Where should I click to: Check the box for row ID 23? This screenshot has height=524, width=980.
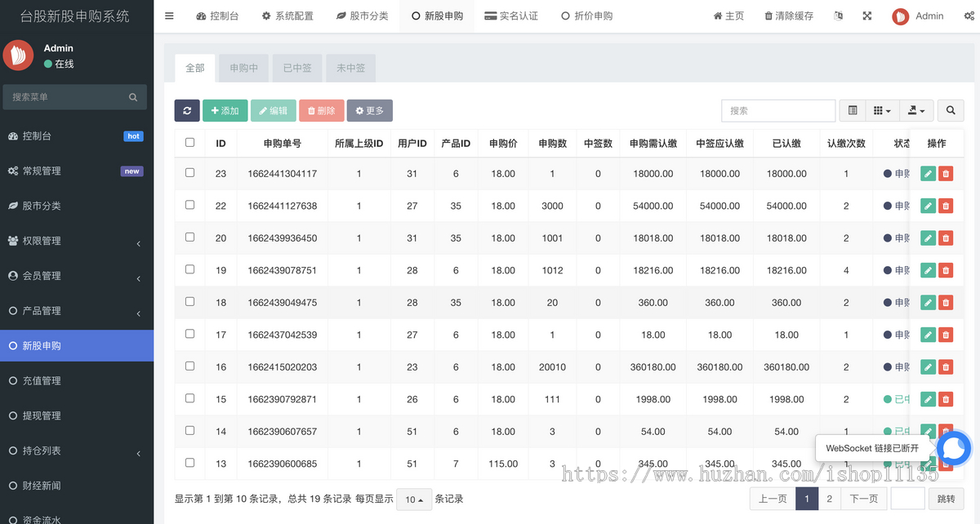point(190,172)
